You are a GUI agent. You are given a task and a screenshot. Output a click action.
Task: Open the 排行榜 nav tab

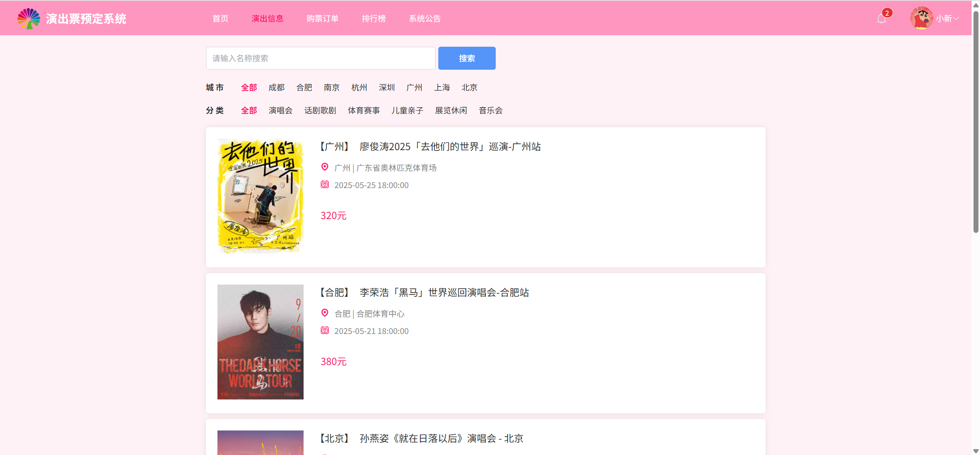374,19
